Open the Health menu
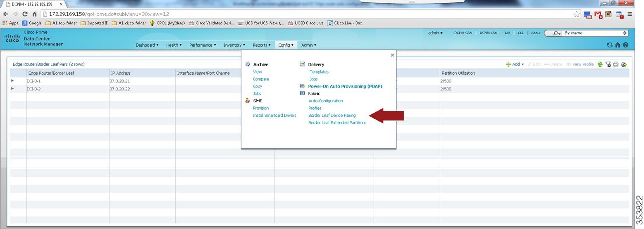 pos(174,45)
